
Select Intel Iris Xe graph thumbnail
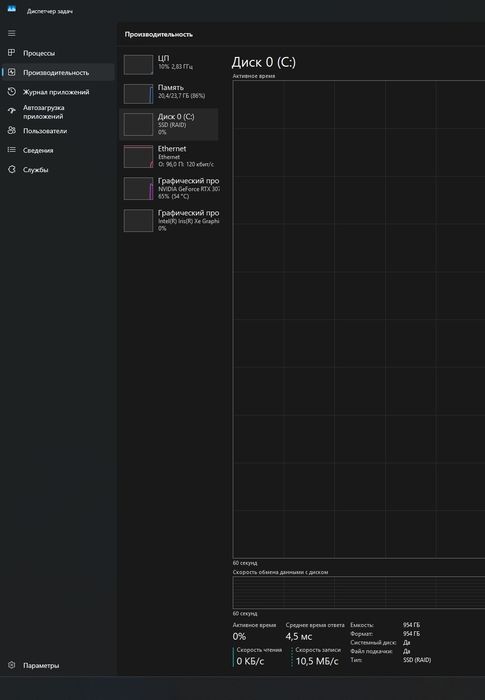(x=138, y=221)
